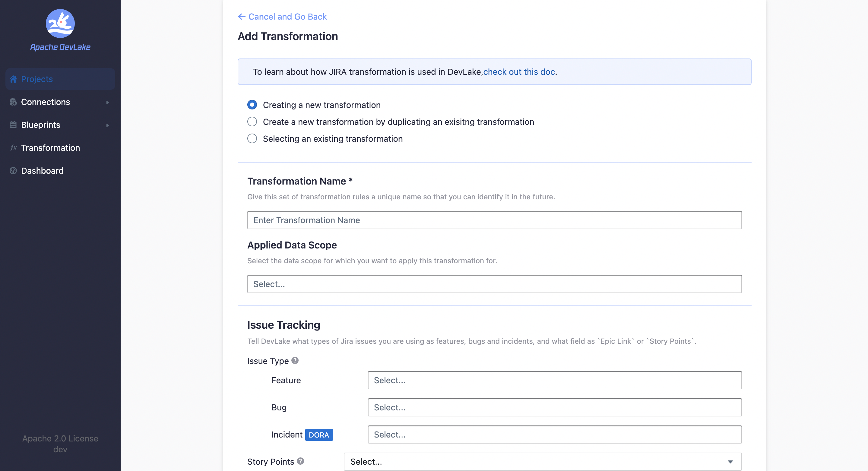Click the Apache DevLake logo
This screenshot has width=868, height=471.
click(x=60, y=24)
